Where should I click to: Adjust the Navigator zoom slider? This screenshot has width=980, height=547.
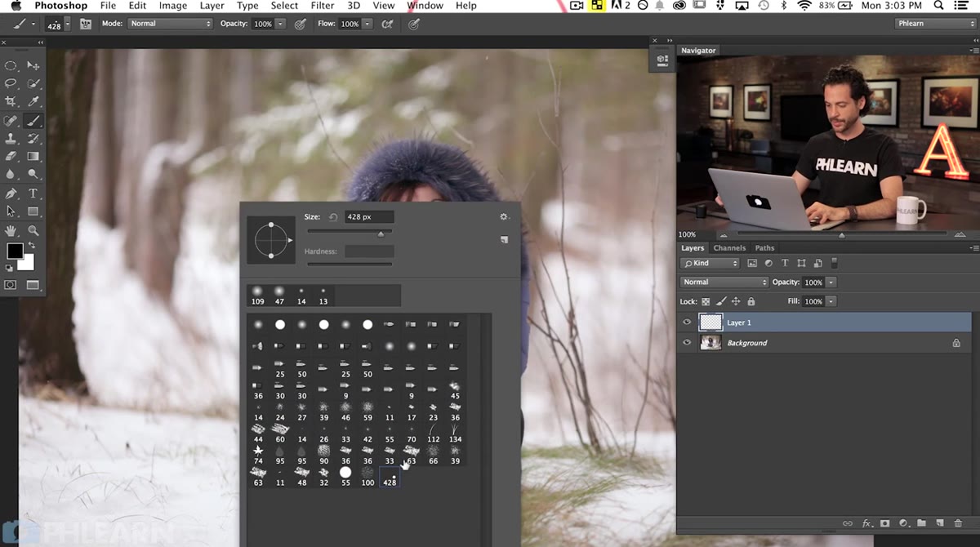pos(841,234)
